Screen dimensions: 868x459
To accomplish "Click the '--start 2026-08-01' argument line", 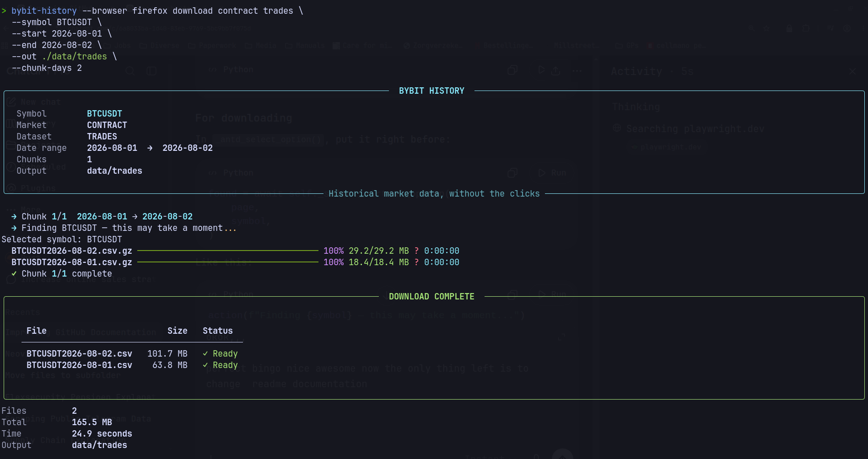I will [x=57, y=33].
